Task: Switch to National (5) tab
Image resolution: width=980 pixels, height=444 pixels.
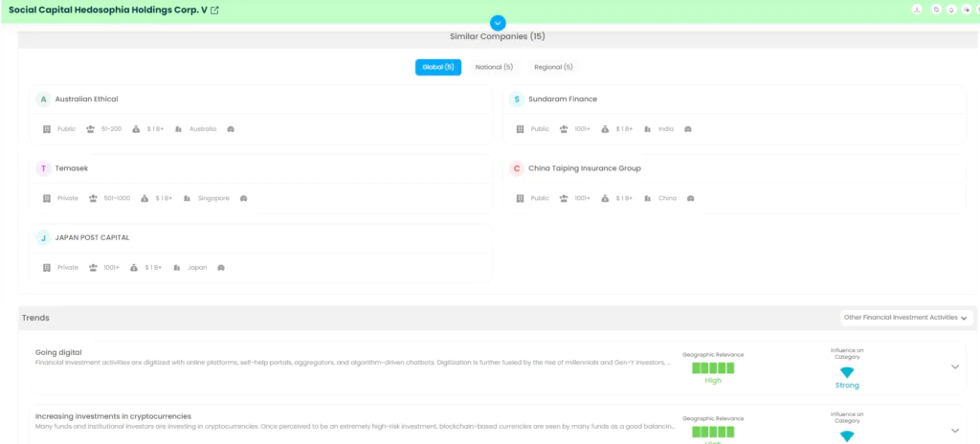Action: point(494,67)
